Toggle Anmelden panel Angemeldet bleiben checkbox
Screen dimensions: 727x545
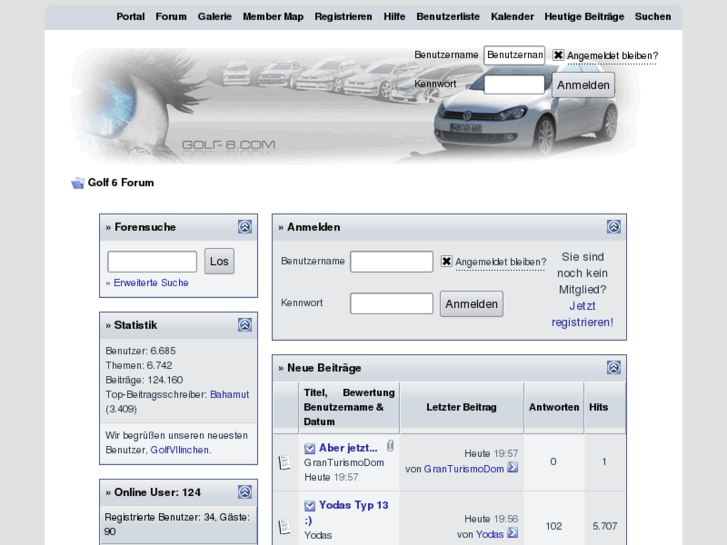click(446, 261)
